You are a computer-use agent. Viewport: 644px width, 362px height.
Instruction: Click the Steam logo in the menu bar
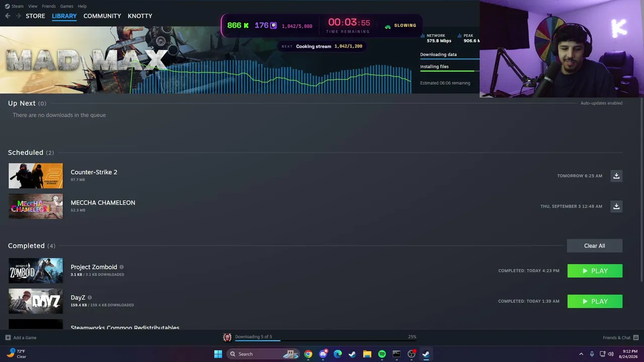pyautogui.click(x=7, y=6)
